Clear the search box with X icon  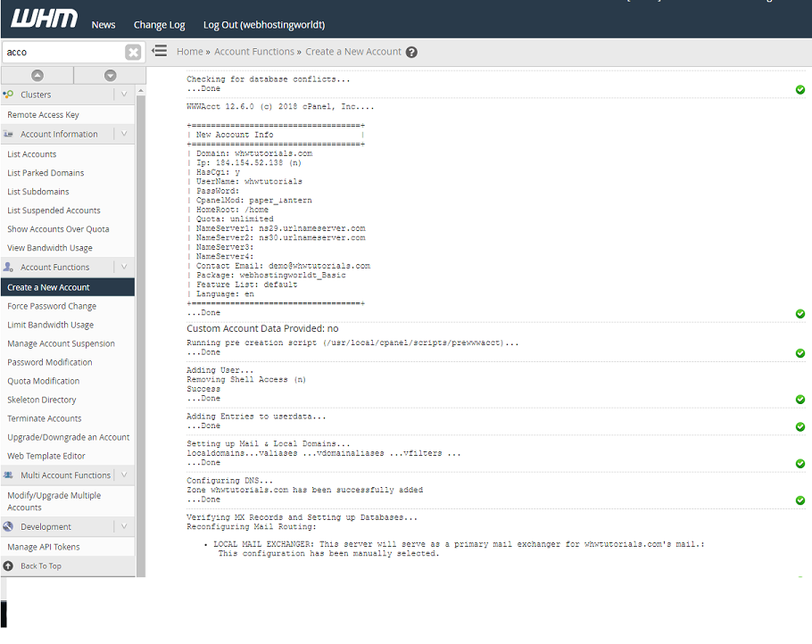133,53
